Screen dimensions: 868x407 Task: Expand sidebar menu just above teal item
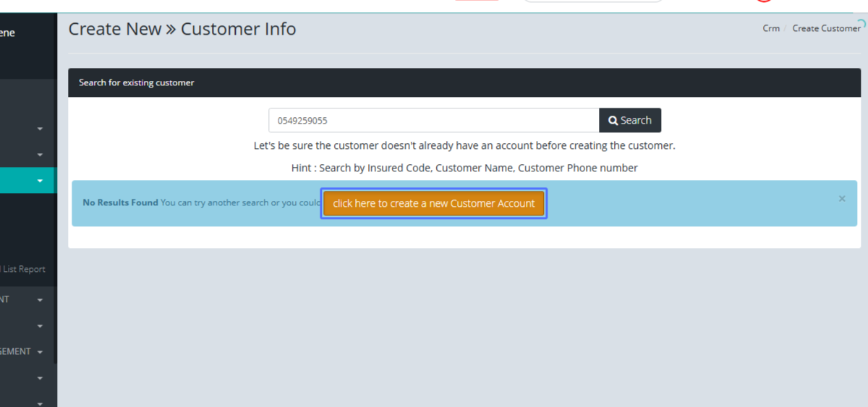click(40, 155)
